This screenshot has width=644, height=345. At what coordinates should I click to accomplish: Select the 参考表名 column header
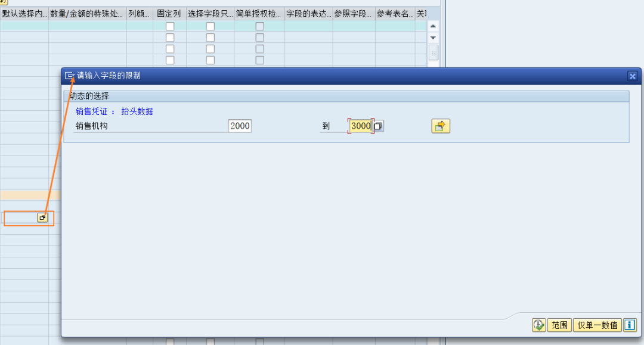point(395,14)
